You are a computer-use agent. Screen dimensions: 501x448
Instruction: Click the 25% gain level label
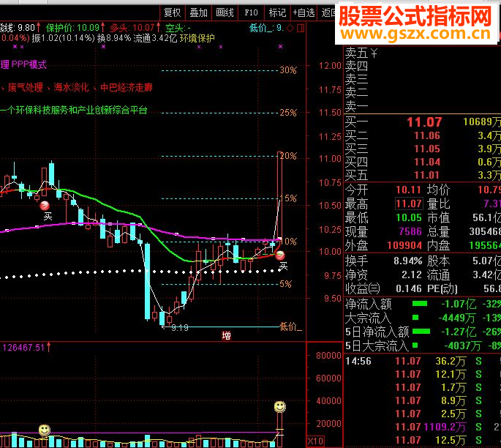[x=288, y=113]
